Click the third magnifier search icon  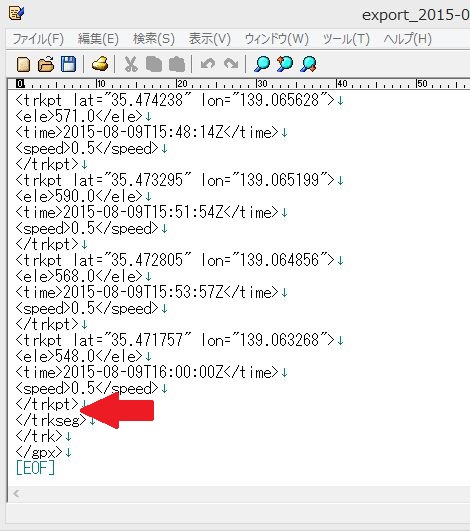[x=308, y=64]
